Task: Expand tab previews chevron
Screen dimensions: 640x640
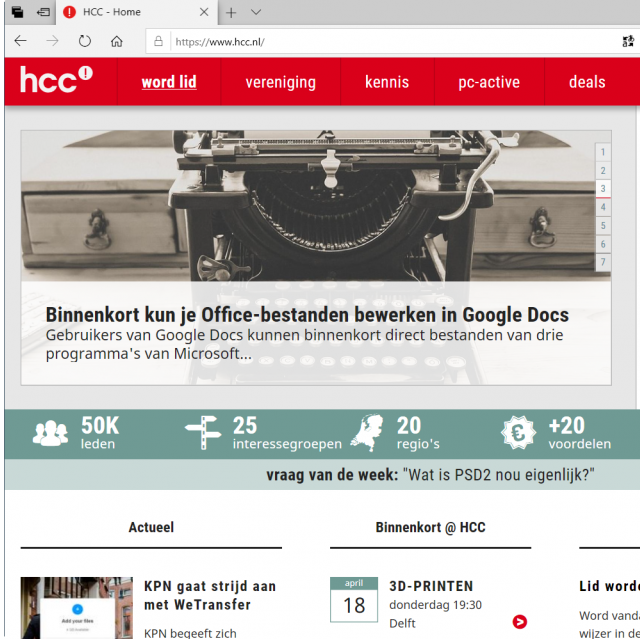Action: pos(256,12)
